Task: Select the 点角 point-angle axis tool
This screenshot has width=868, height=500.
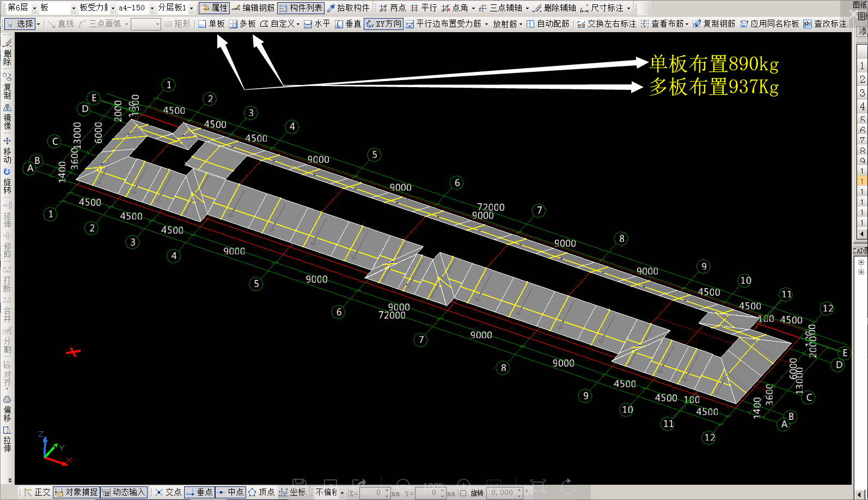Action: [x=455, y=8]
